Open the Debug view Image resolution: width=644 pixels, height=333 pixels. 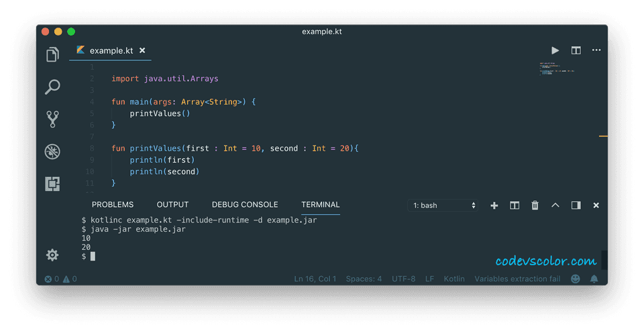pos(52,151)
